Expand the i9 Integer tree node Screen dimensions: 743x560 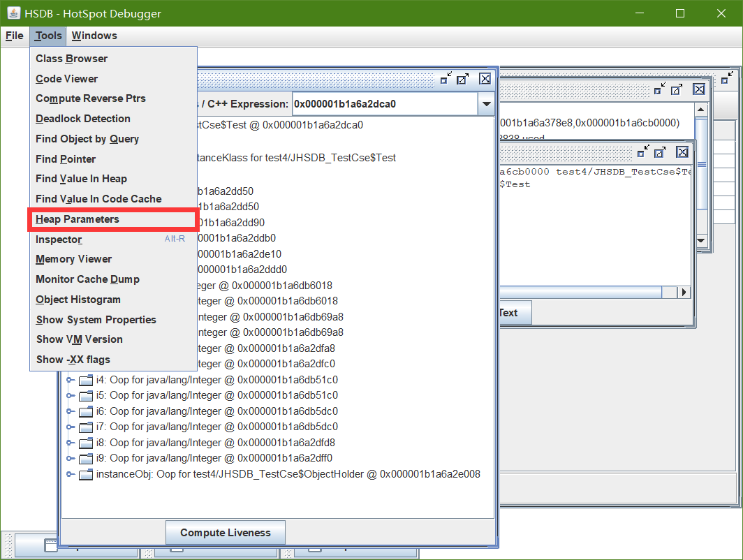click(x=70, y=458)
